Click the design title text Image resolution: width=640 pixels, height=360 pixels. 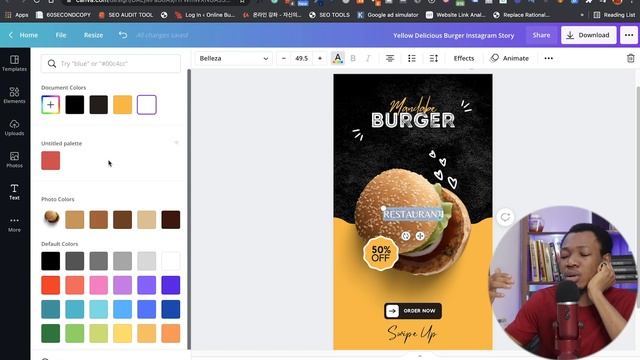(453, 36)
